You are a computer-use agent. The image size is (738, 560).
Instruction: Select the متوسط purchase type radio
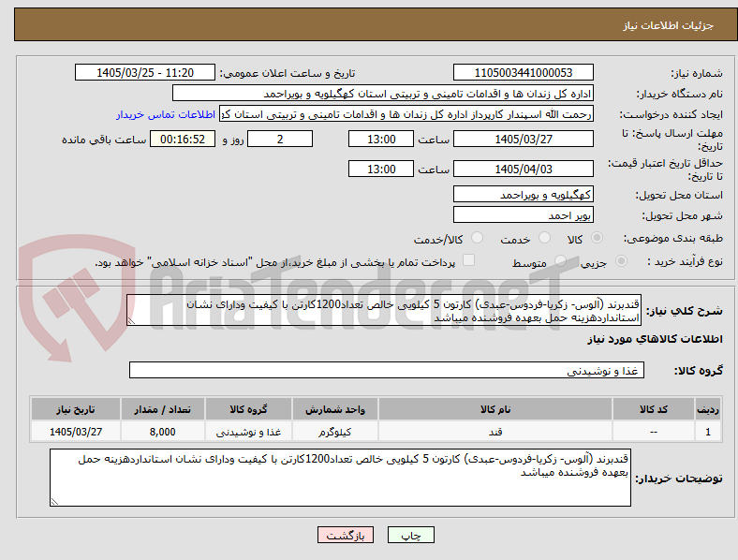pyautogui.click(x=560, y=260)
